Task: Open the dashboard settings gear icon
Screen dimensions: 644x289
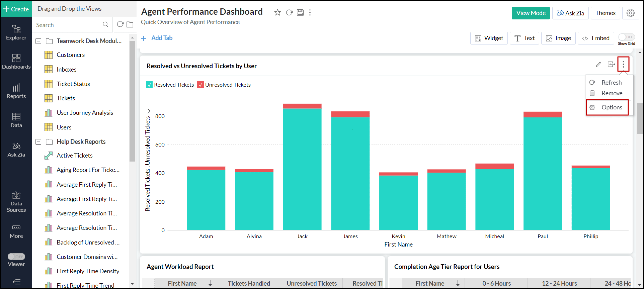Action: point(631,13)
